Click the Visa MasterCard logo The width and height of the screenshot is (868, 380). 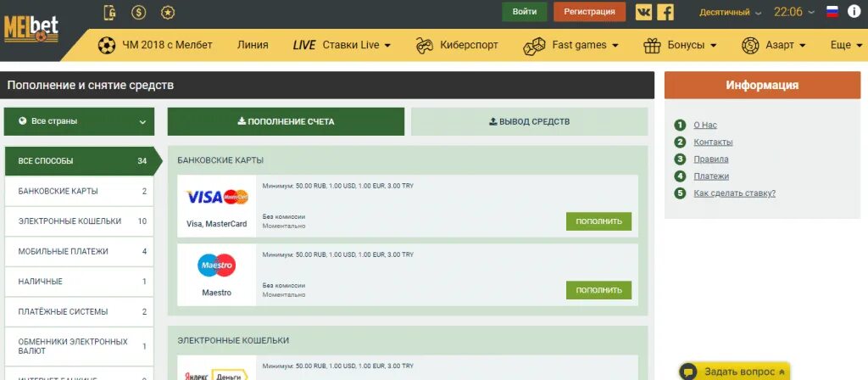(217, 197)
